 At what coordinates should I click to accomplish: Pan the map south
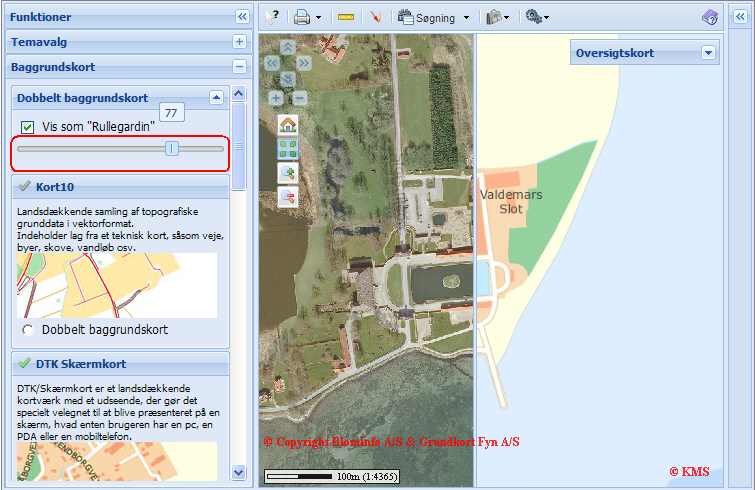pyautogui.click(x=288, y=78)
